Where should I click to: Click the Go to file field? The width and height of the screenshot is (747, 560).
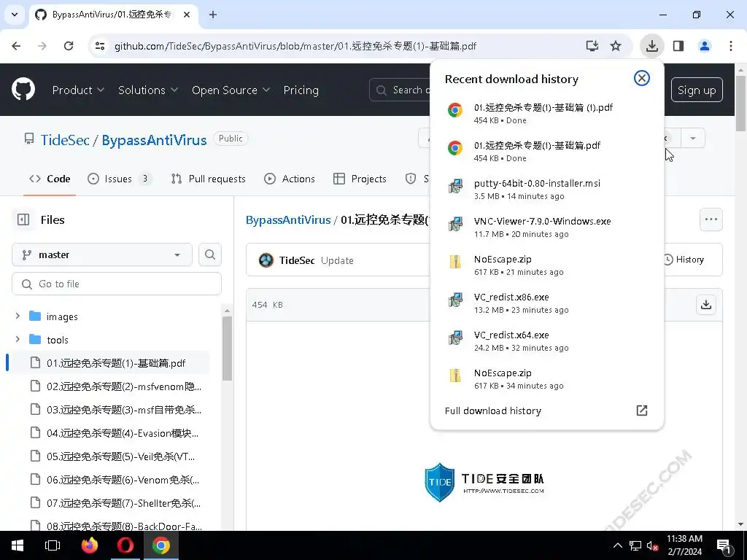tap(117, 284)
